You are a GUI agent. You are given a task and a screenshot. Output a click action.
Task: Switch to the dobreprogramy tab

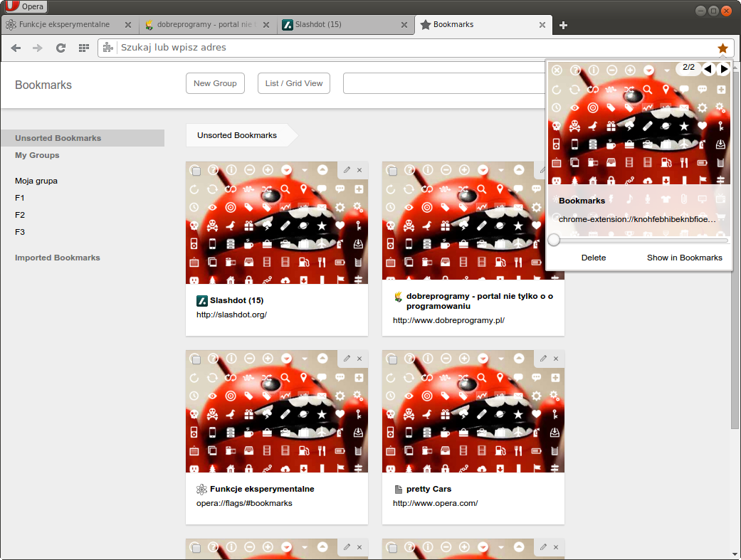206,25
